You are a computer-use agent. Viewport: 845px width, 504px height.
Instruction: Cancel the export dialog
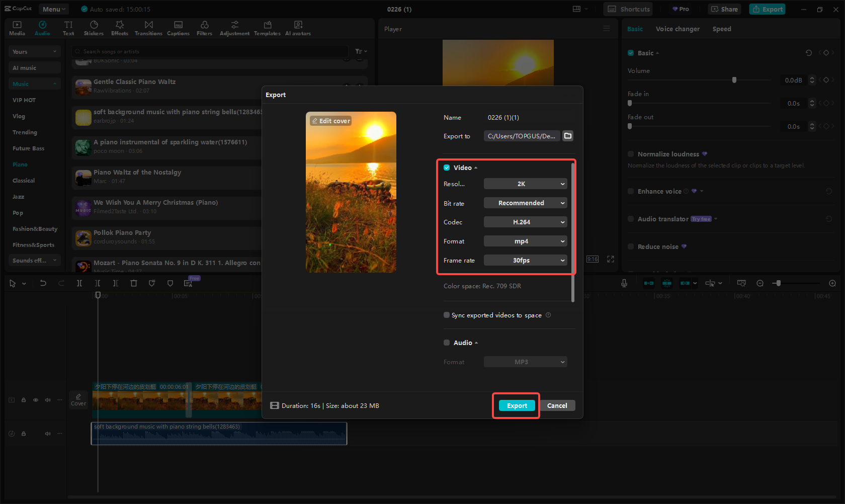pos(557,406)
